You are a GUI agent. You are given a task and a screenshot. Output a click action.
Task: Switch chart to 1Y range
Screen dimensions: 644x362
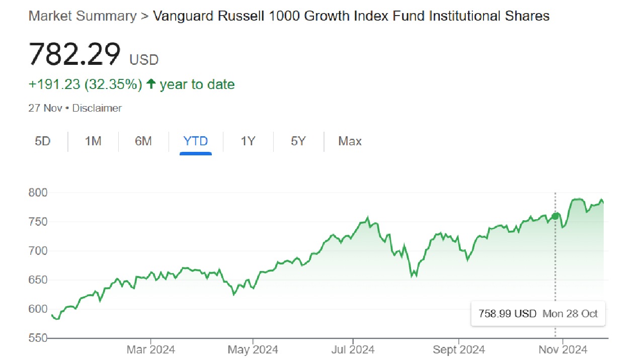click(248, 141)
